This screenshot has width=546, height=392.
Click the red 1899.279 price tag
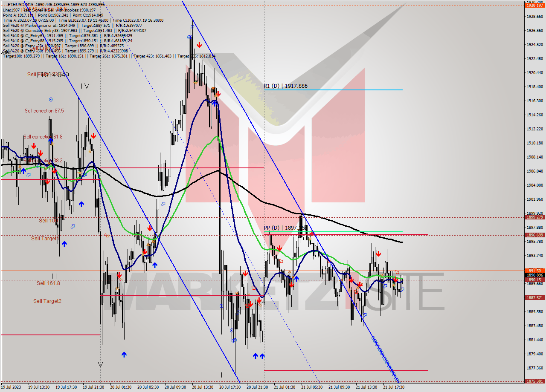pyautogui.click(x=535, y=217)
